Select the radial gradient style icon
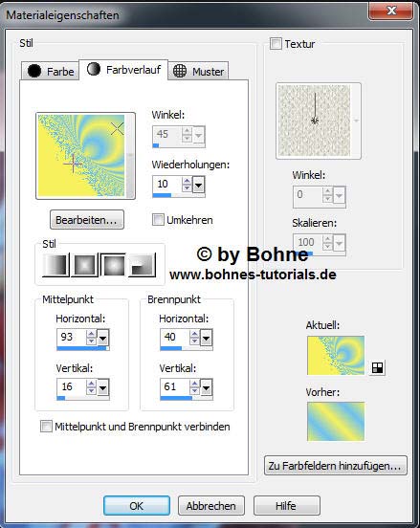This screenshot has height=528, width=420. [x=143, y=265]
